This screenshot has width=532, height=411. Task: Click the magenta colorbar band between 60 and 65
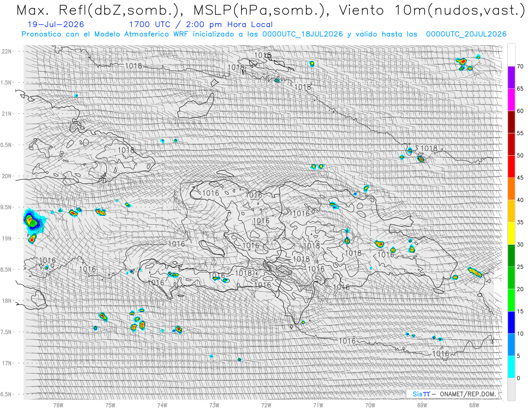pyautogui.click(x=511, y=100)
